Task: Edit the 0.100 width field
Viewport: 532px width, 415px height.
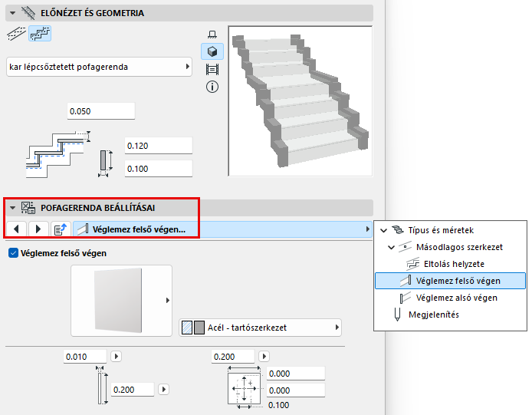Action: (x=159, y=169)
